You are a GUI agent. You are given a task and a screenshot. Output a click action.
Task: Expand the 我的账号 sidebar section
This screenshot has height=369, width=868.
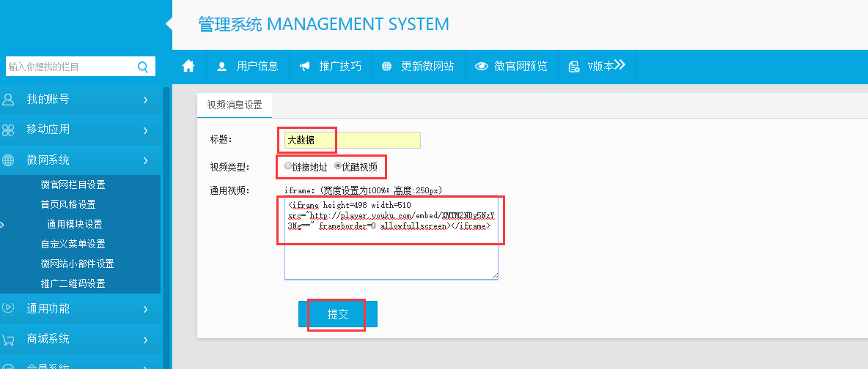point(79,100)
